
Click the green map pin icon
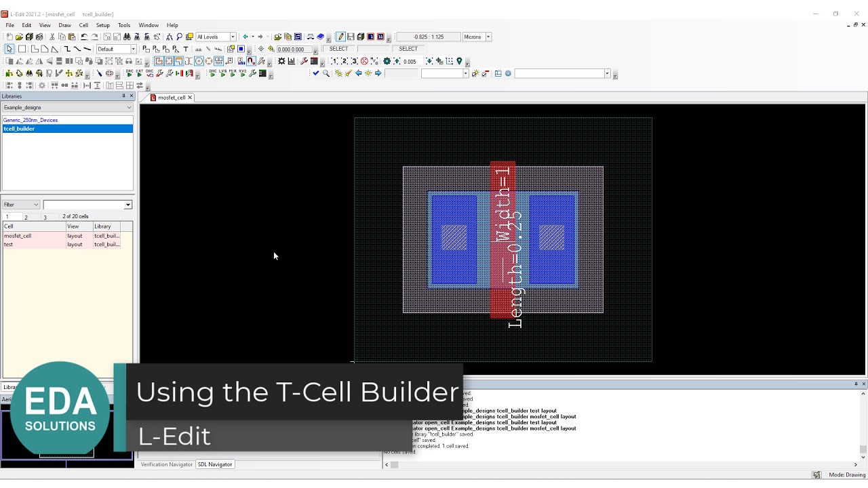point(459,61)
